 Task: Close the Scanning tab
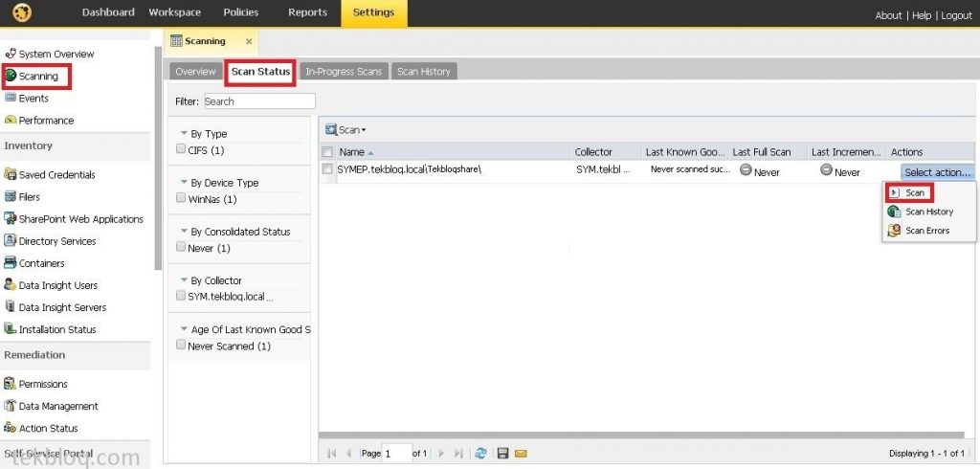click(x=249, y=41)
